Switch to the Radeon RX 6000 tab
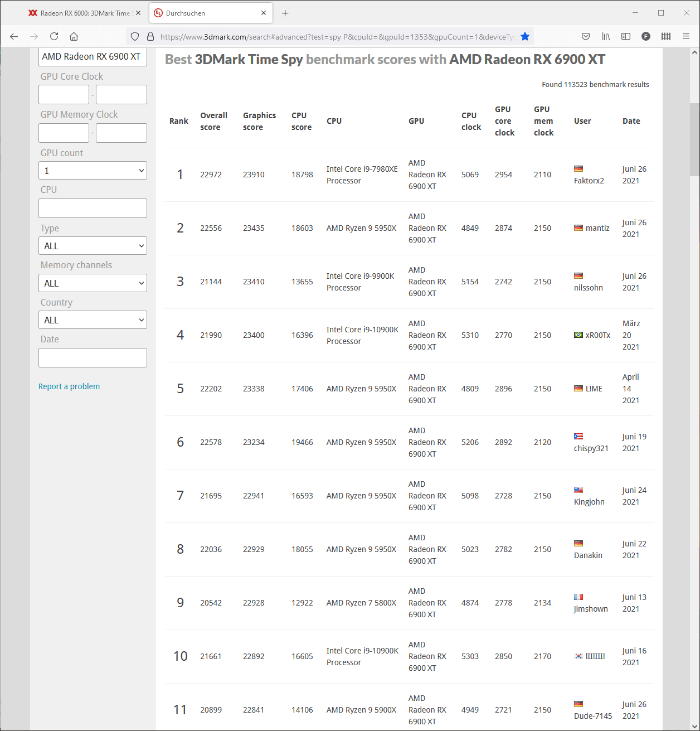The image size is (700, 731). [x=85, y=13]
